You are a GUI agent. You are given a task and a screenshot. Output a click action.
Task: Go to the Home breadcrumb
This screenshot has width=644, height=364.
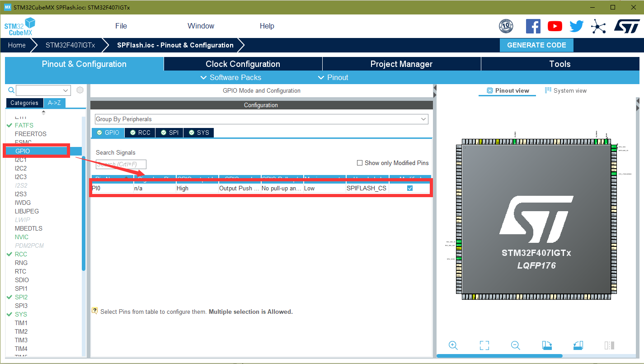pos(17,45)
